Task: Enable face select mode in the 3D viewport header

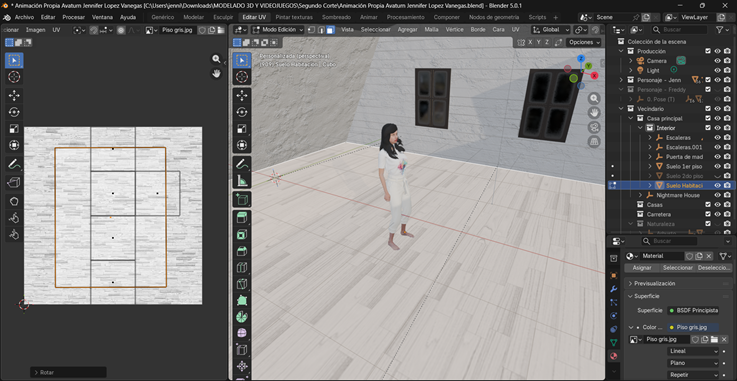Action: tap(330, 30)
